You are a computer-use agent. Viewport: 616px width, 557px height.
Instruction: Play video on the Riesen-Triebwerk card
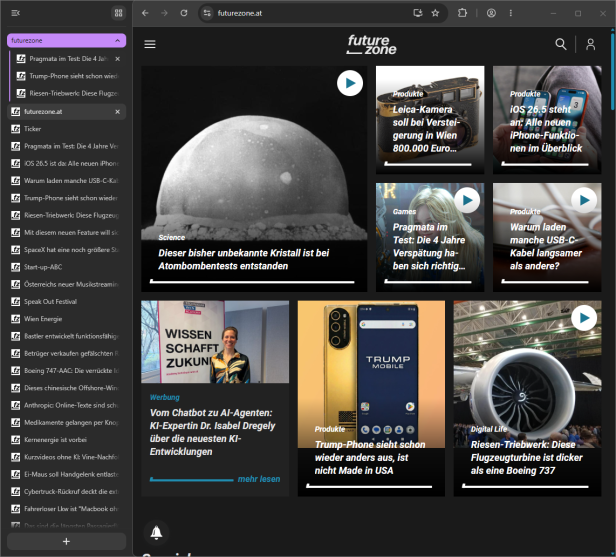[x=584, y=318]
